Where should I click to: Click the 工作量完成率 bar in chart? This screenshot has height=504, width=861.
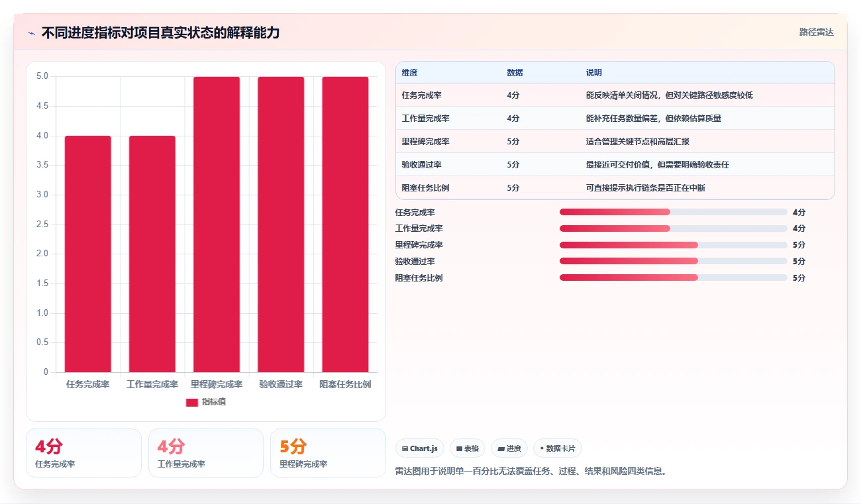(x=152, y=254)
